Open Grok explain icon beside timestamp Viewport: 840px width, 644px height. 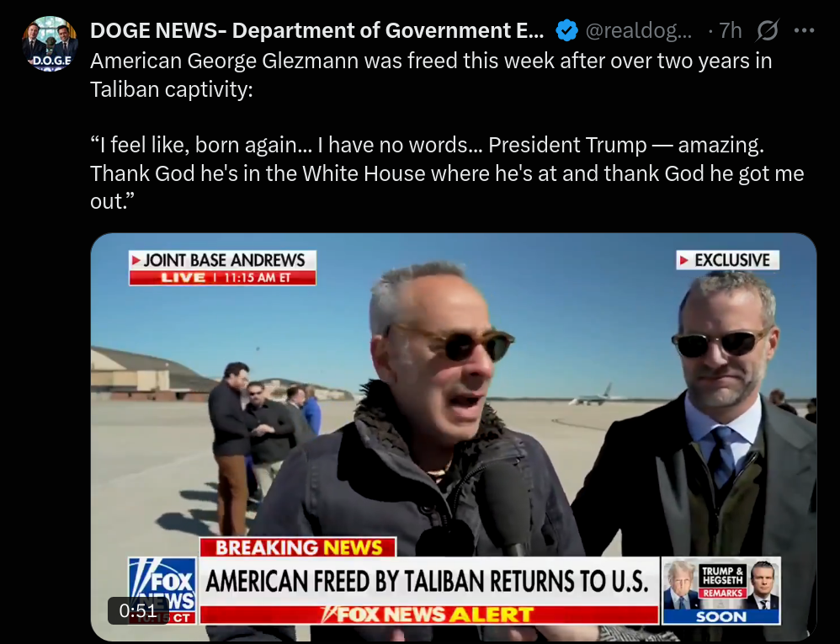tap(767, 30)
